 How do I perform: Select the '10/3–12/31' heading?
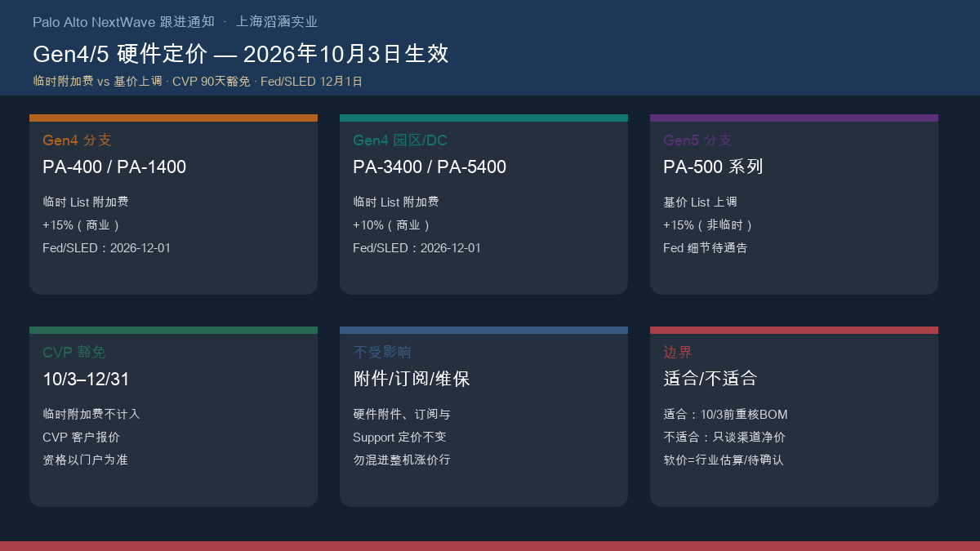point(86,380)
